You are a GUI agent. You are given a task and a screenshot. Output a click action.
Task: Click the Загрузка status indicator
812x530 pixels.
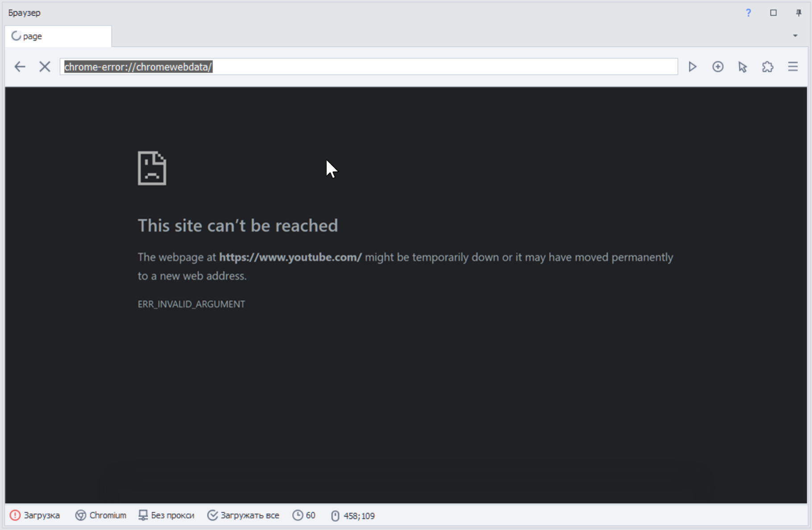[x=35, y=515]
